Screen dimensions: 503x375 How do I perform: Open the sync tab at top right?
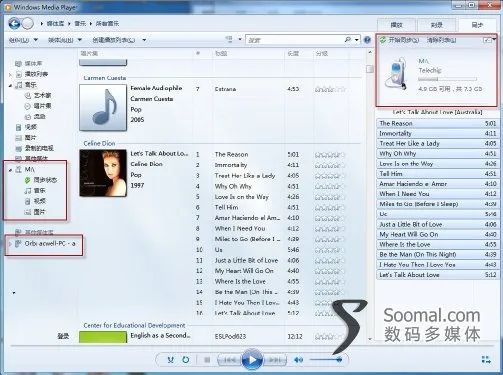pyautogui.click(x=477, y=25)
